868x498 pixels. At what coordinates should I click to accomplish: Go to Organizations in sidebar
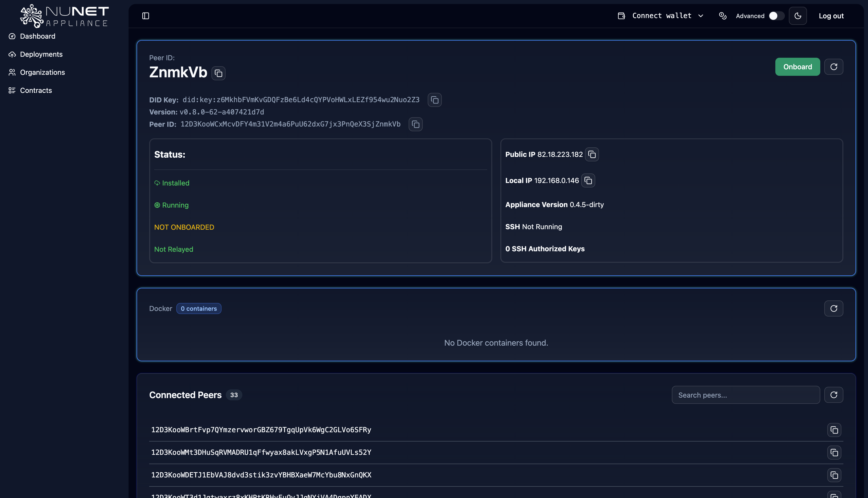click(x=42, y=73)
